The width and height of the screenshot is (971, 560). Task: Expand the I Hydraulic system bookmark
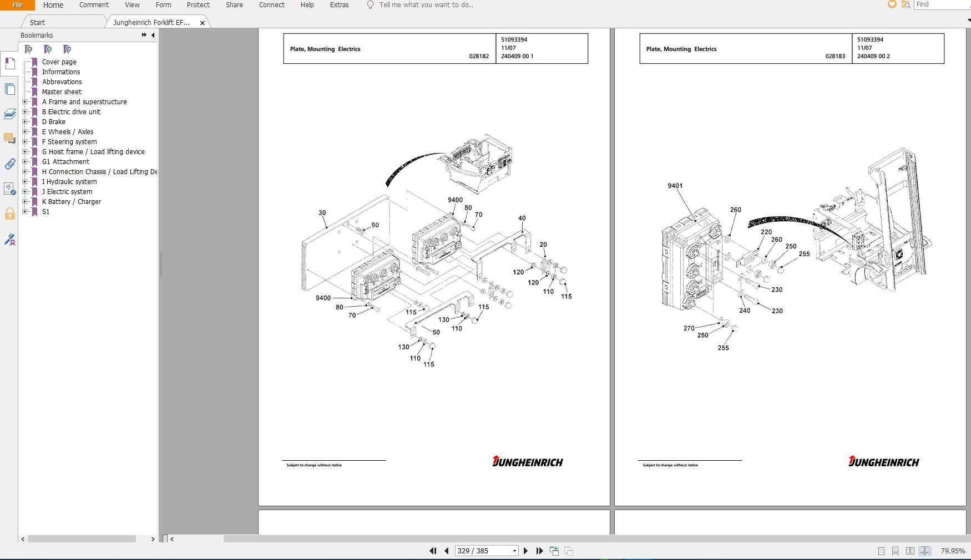(x=24, y=182)
